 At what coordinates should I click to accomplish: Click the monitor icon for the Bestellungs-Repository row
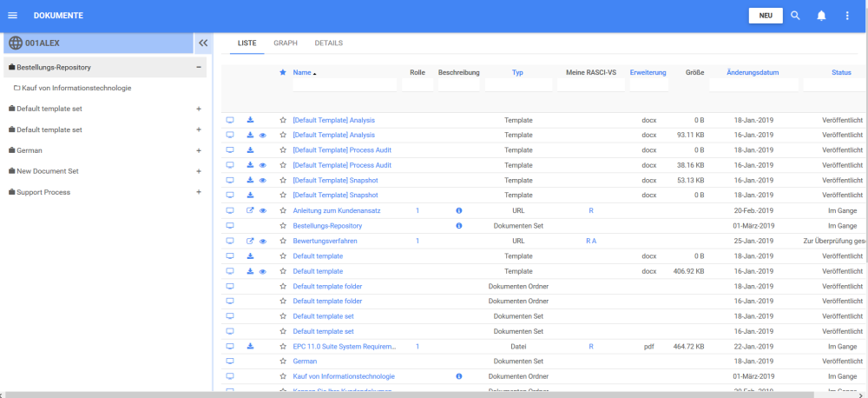coord(230,226)
